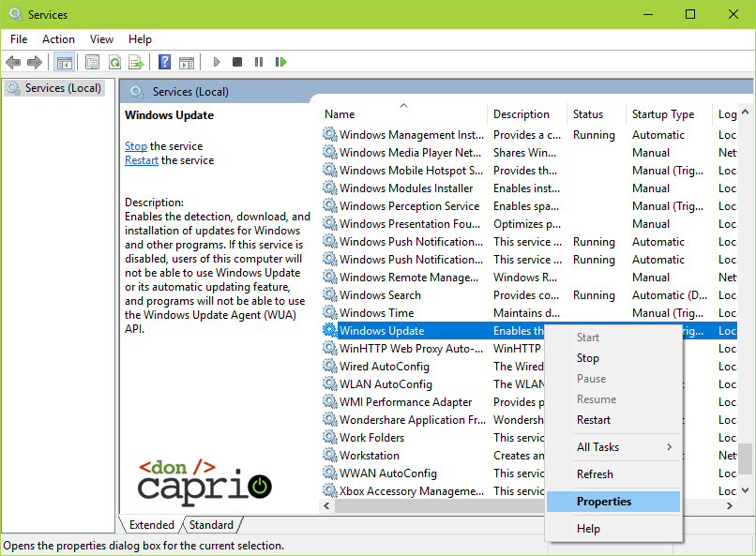Click the horizontal scrollbar left arrow
The height and width of the screenshot is (556, 756).
tap(327, 505)
